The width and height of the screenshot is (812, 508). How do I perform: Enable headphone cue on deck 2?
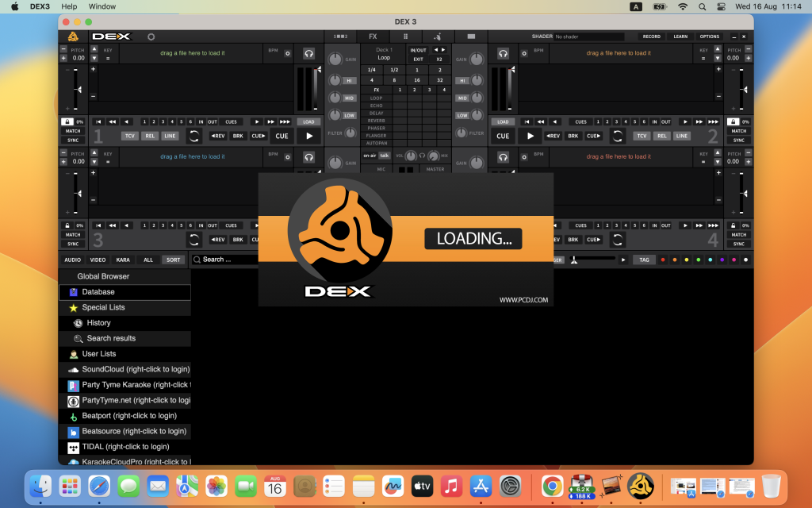tap(503, 53)
